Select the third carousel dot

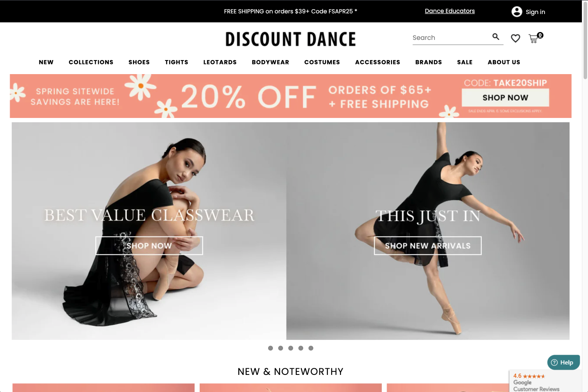(x=290, y=348)
